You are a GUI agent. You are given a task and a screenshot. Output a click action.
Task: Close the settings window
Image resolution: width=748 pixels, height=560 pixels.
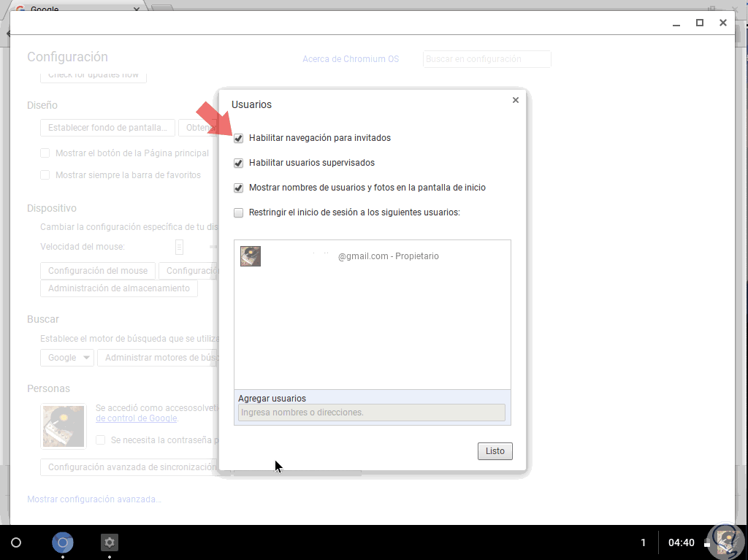723,23
